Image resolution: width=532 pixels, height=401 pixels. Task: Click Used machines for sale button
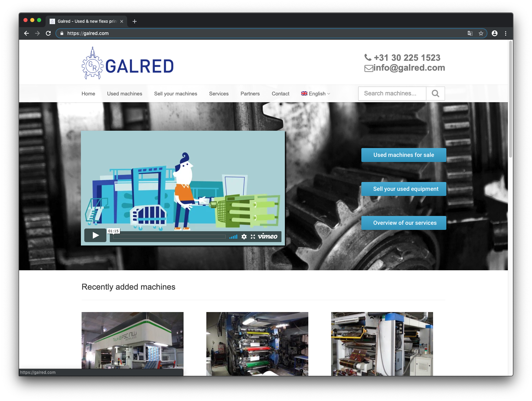coord(404,155)
